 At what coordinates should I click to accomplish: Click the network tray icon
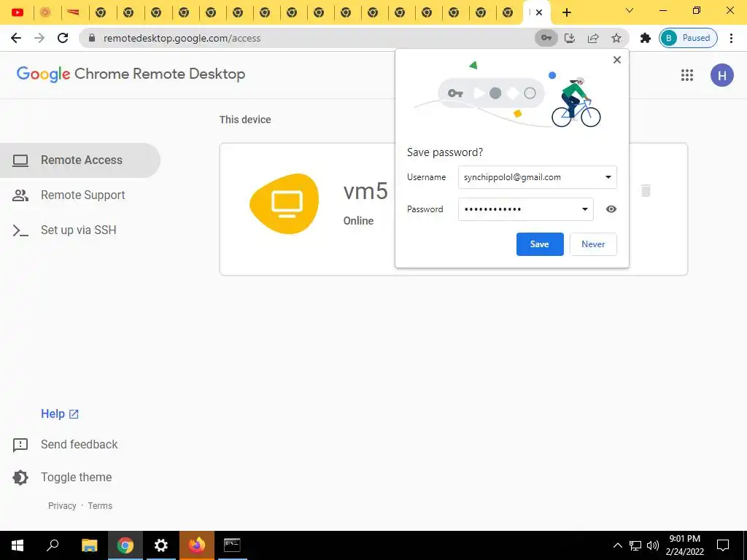tap(635, 545)
